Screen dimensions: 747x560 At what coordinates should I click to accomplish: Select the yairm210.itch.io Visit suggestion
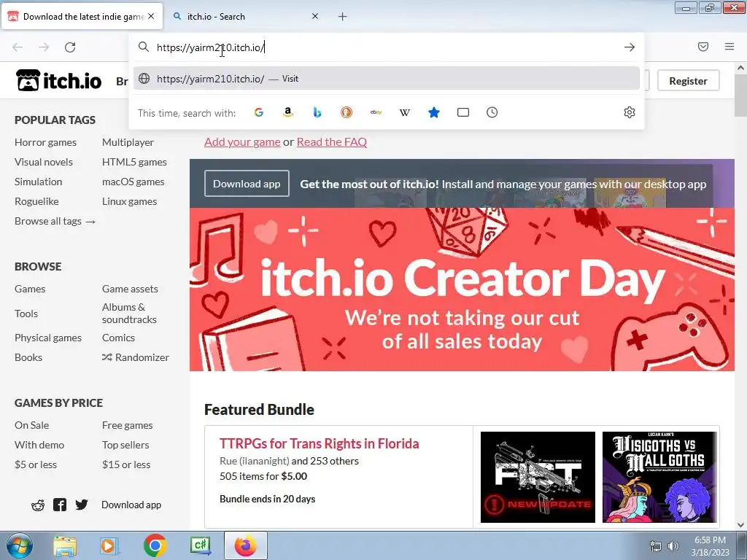(387, 79)
